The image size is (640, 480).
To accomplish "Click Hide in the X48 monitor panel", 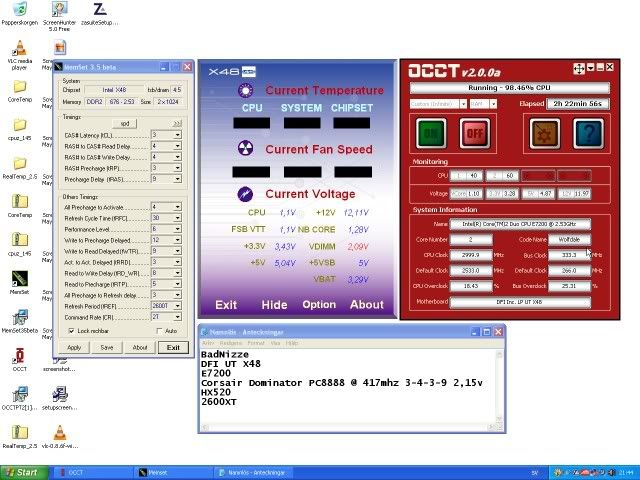I will [274, 305].
